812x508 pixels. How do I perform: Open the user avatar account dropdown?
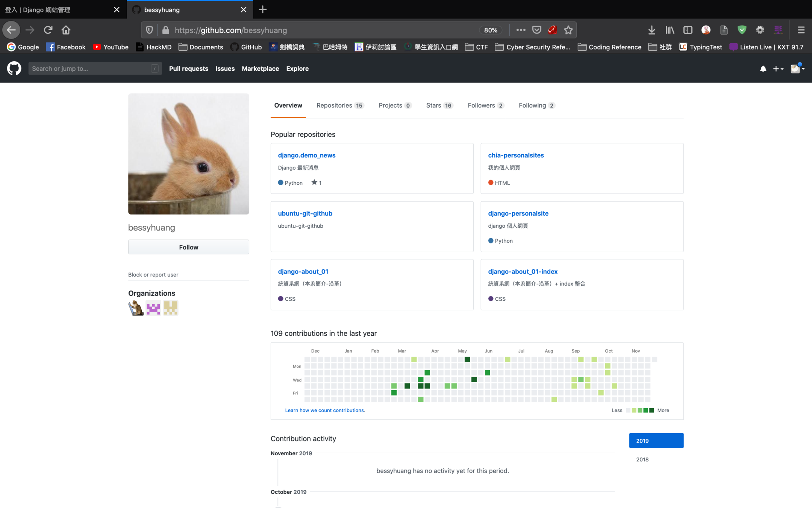tap(797, 69)
